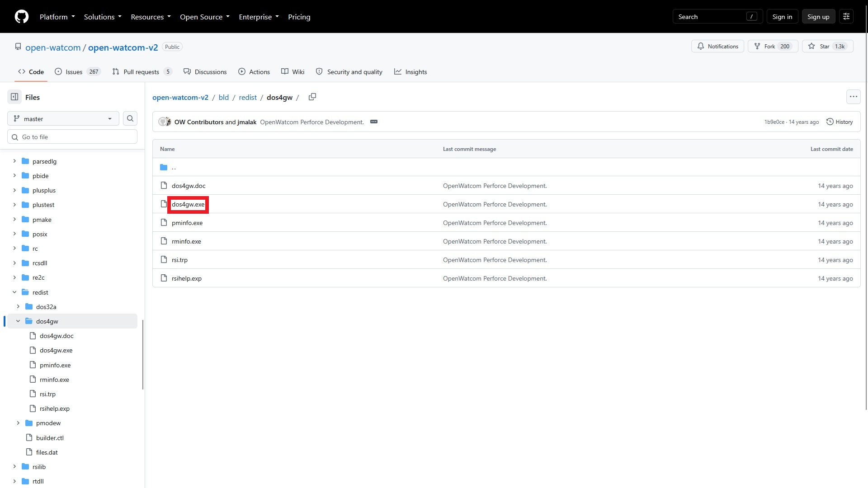Image resolution: width=868 pixels, height=488 pixels.
Task: Copy the dos4gw path to clipboard
Action: pyautogui.click(x=312, y=97)
